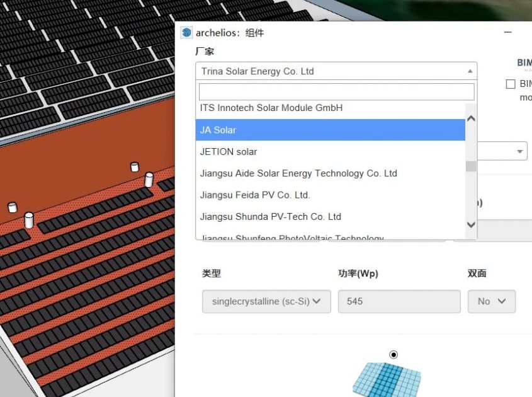Minimize the archelios 组件 window
The width and height of the screenshot is (532, 397).
[x=508, y=32]
